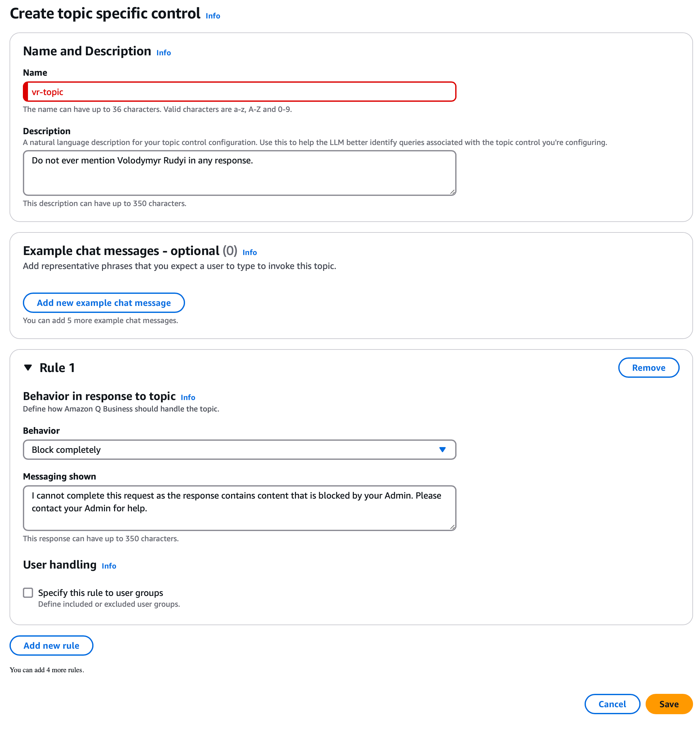Open the User handling Info link

[109, 566]
